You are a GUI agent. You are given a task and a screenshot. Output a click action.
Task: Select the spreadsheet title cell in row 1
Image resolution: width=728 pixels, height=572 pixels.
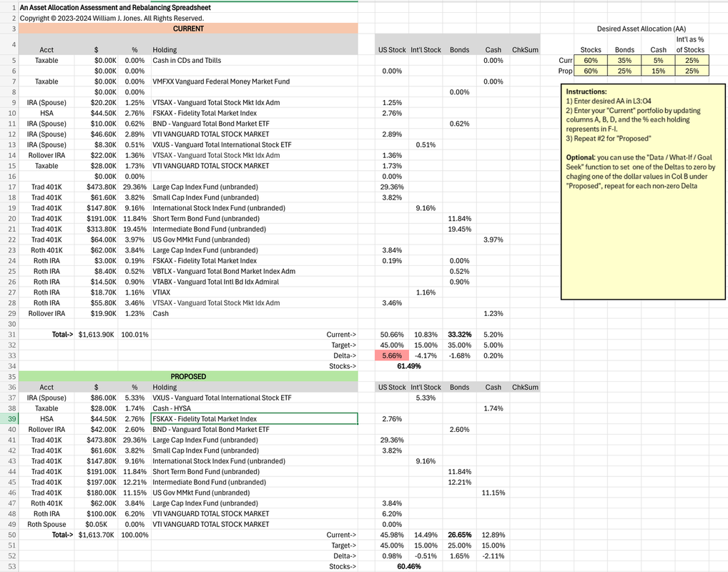(x=115, y=7)
